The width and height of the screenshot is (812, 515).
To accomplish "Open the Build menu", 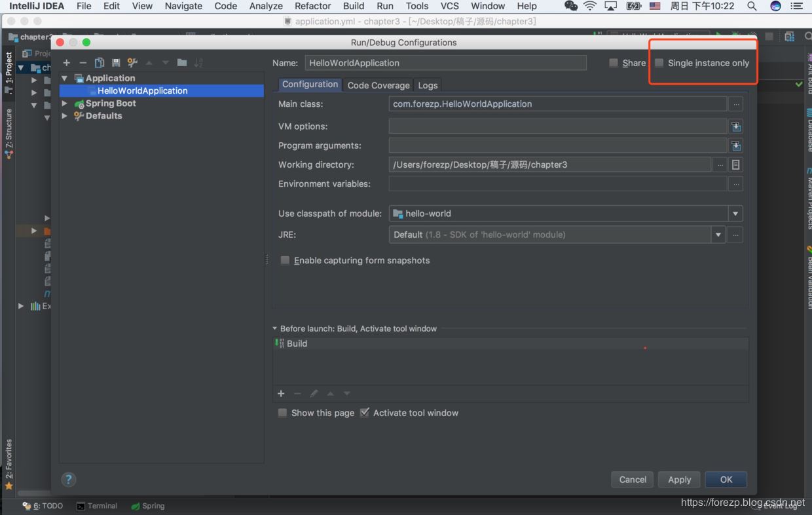I will tap(354, 6).
